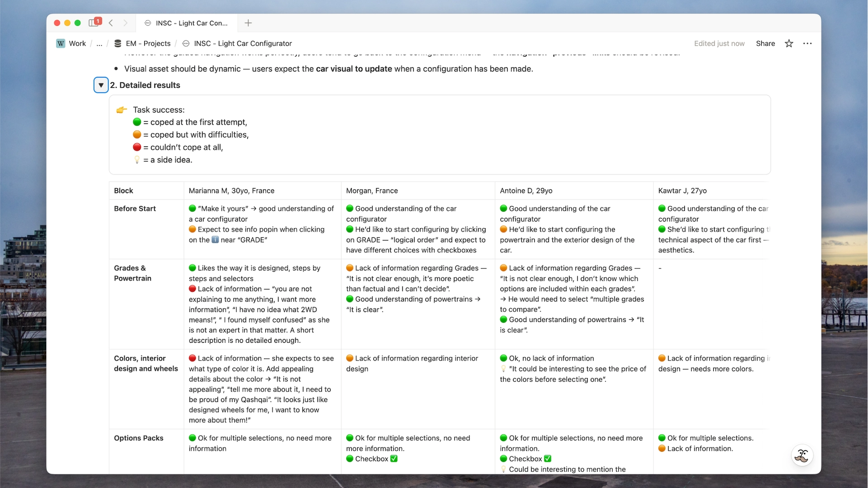Open the sidebar toggle with notification badge
The width and height of the screenshot is (868, 488).
(x=94, y=23)
